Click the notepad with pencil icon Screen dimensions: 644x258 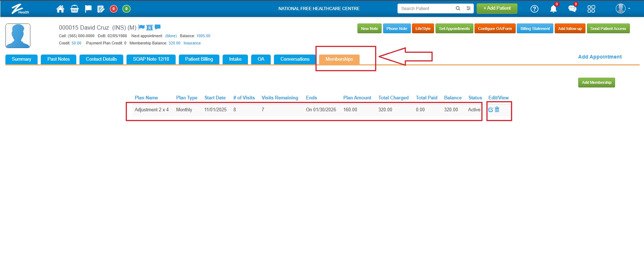pyautogui.click(x=101, y=9)
